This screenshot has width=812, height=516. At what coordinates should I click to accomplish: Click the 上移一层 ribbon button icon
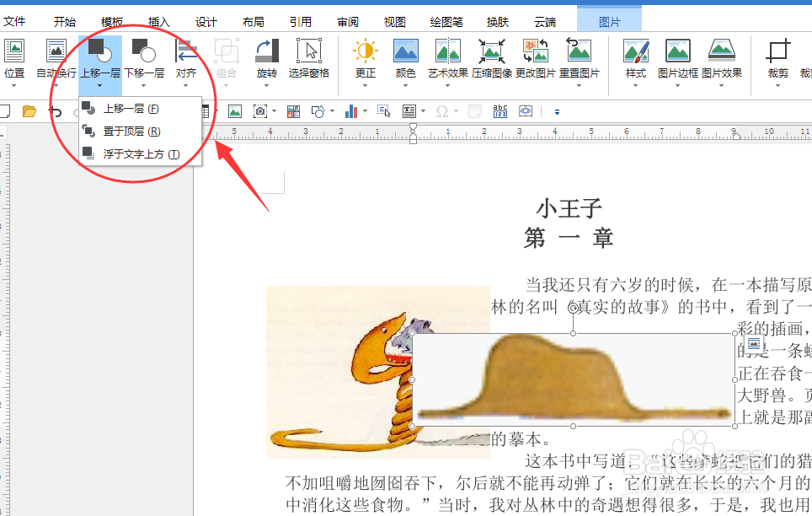[99, 51]
